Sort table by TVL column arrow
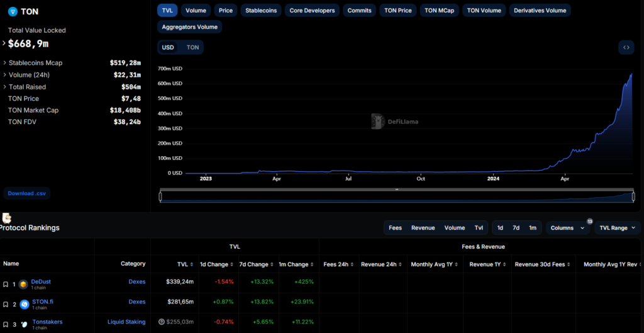 [194, 264]
